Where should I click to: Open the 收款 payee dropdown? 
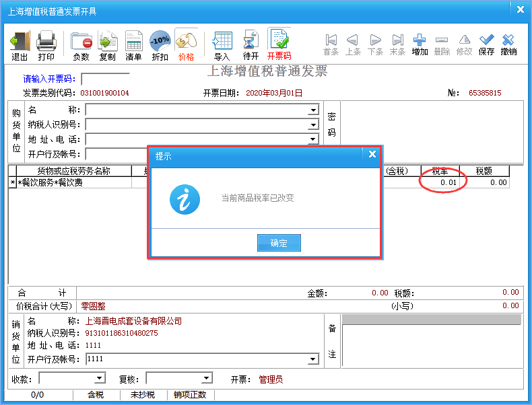(x=100, y=378)
